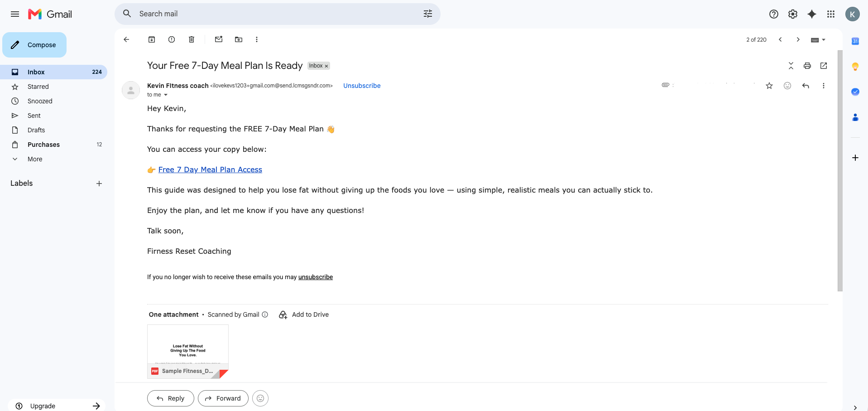Open the Free 7 Day Meal Plan Access link
Screen dimensions: 868x411
pos(210,169)
